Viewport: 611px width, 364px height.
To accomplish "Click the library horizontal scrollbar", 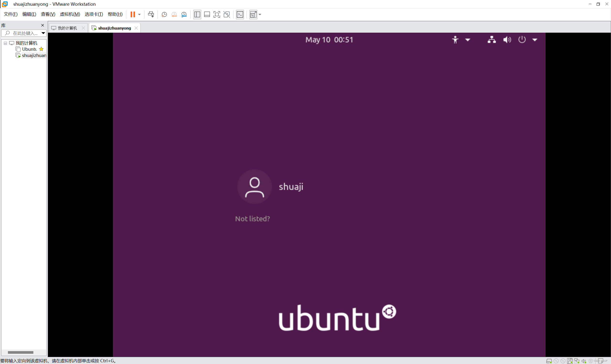I will (x=21, y=352).
